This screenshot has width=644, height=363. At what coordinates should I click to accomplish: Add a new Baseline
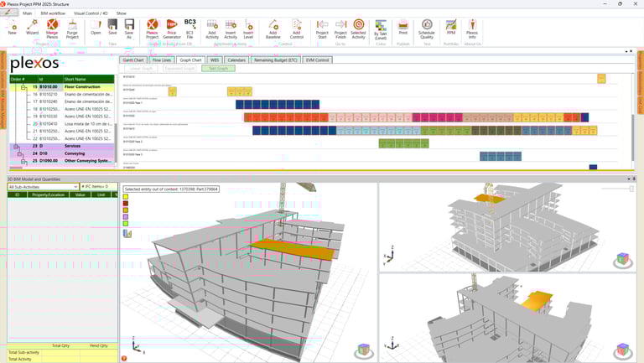[x=273, y=29]
